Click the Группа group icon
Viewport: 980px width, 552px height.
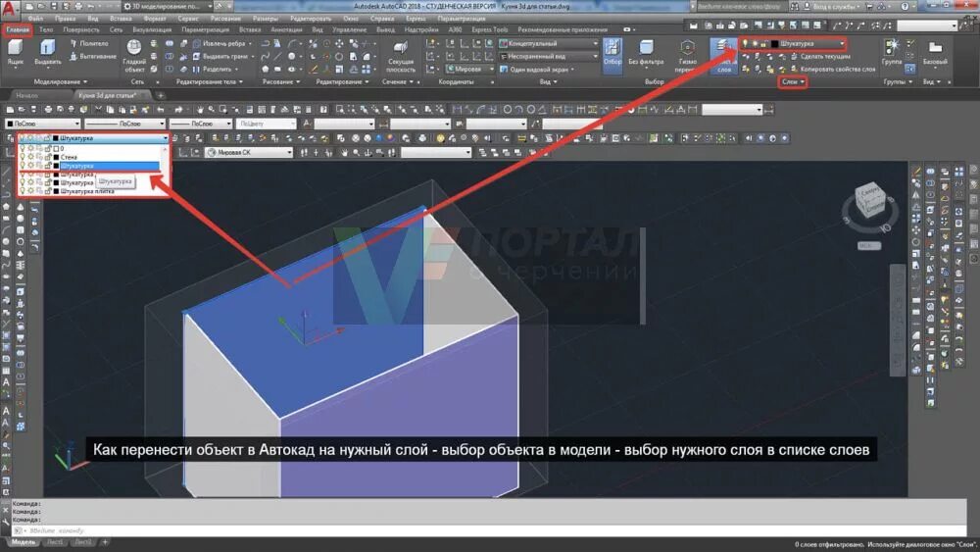pos(891,53)
